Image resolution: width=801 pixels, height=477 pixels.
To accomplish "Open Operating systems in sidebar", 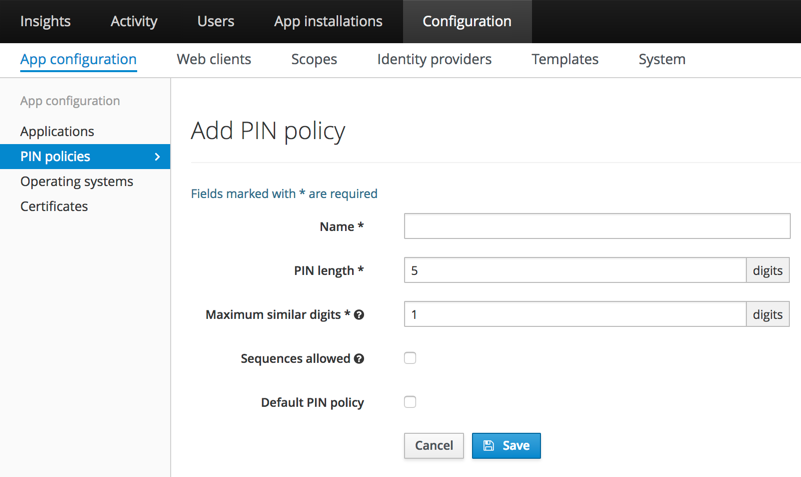I will pos(77,181).
